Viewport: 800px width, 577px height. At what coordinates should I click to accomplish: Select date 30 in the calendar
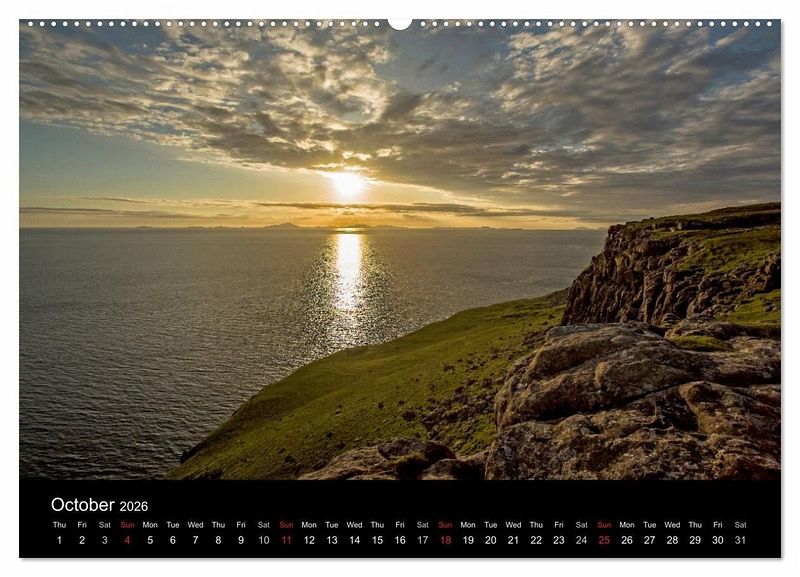pos(718,540)
